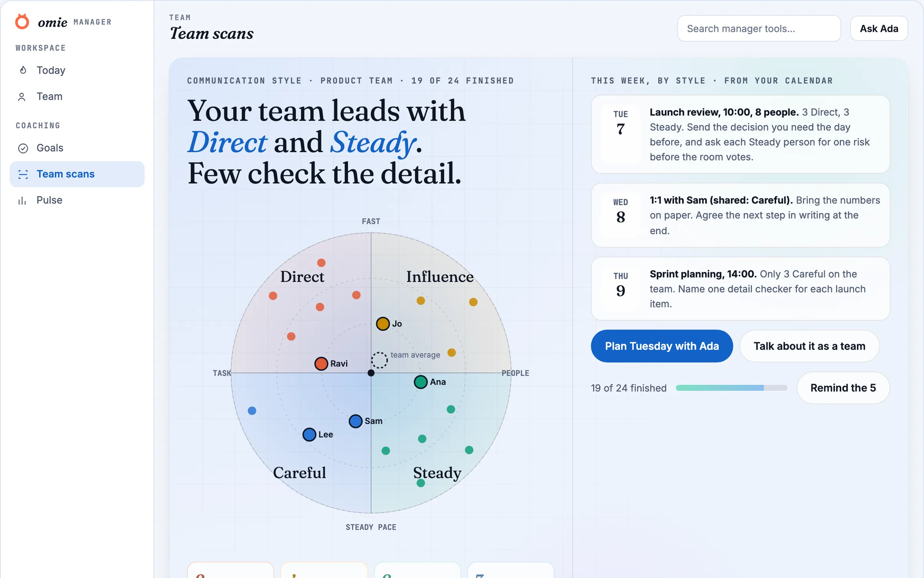The height and width of the screenshot is (578, 924).
Task: Click the Team person icon
Action: click(22, 97)
